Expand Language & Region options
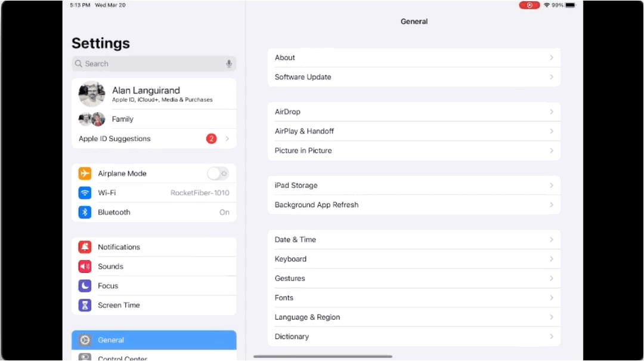The height and width of the screenshot is (361, 644). click(414, 317)
